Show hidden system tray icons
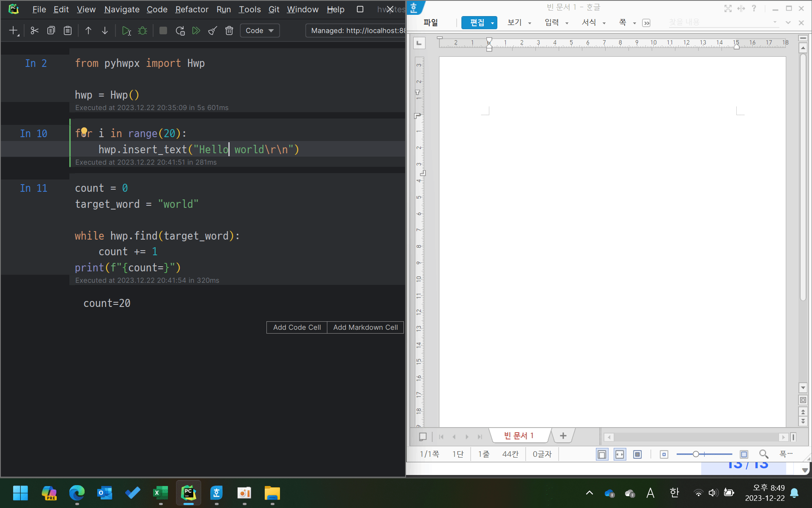 click(589, 493)
